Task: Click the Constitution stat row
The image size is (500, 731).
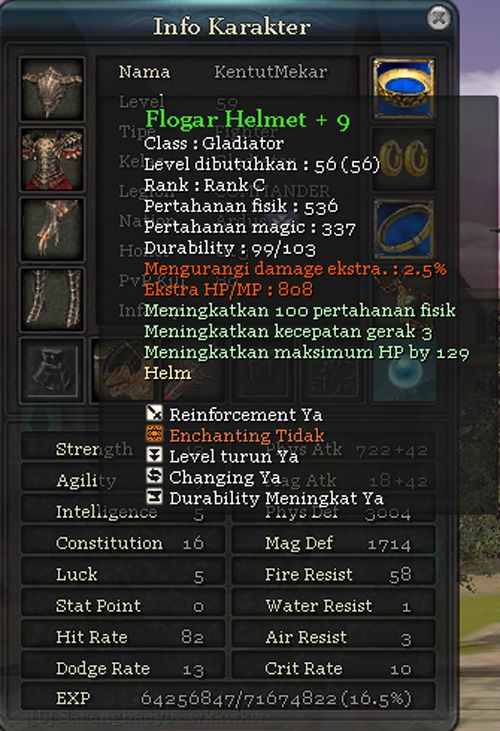Action: (x=123, y=543)
